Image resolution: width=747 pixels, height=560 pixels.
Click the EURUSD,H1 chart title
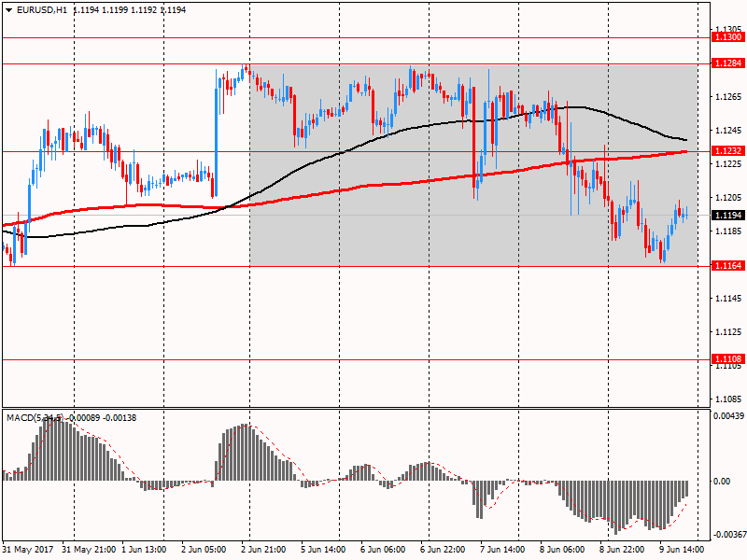click(x=42, y=10)
